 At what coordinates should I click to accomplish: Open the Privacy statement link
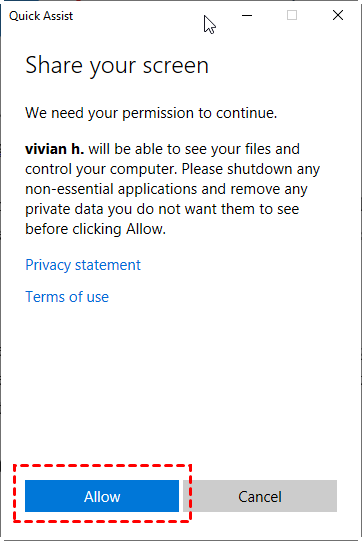pos(83,265)
